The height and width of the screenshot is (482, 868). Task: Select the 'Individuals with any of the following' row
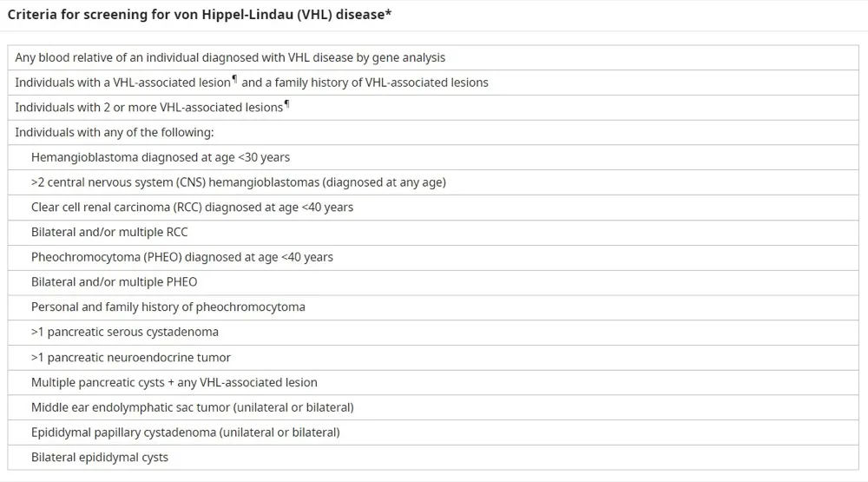114,132
